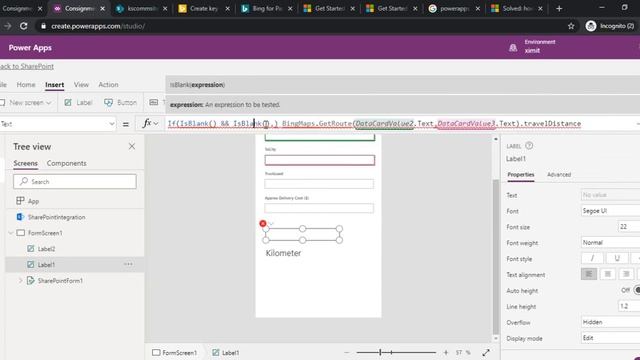
Task: Open the Action ribbon tab
Action: 108,84
